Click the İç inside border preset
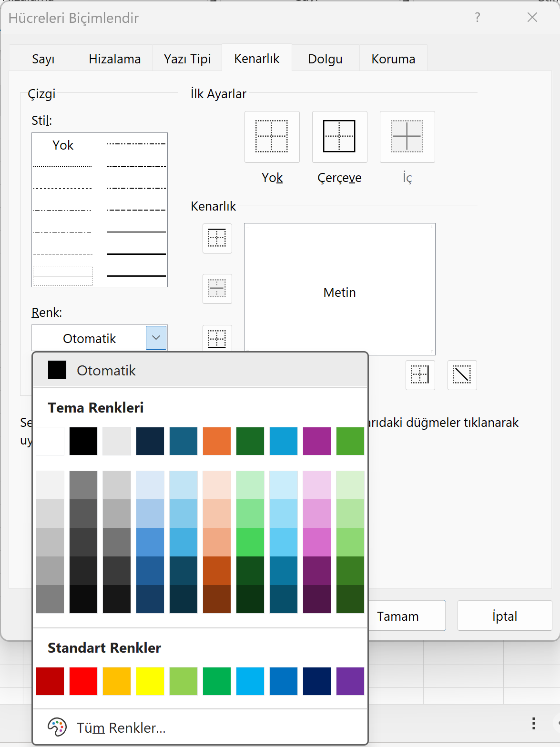 (407, 137)
